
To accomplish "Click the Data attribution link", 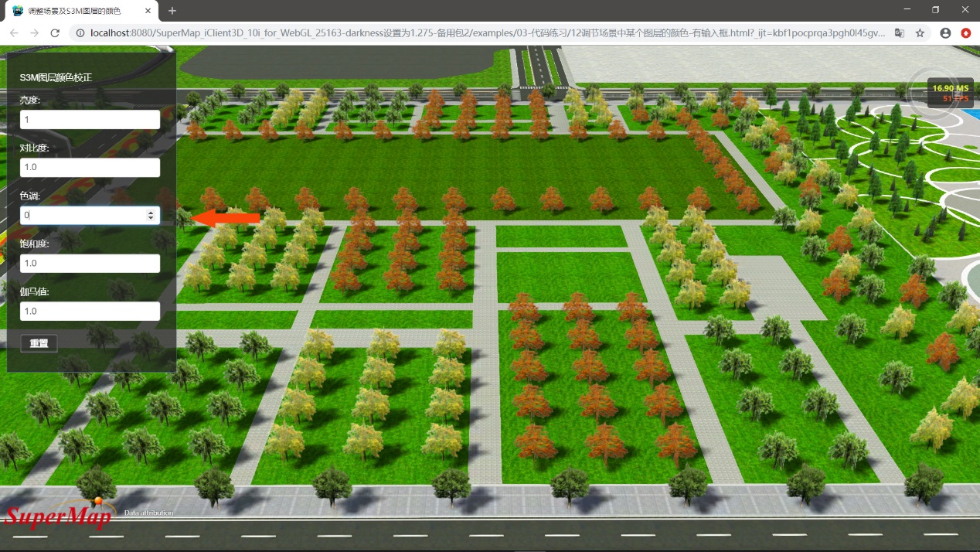I will [148, 513].
